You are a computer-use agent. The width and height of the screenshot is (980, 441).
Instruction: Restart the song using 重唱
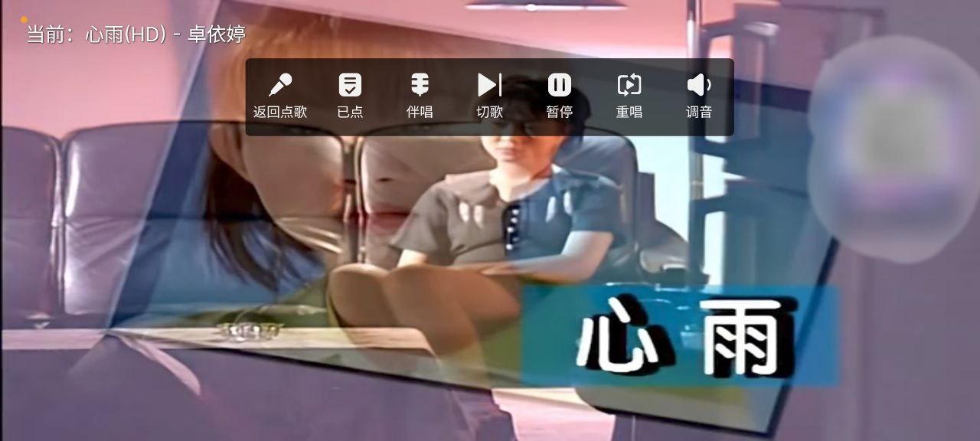pyautogui.click(x=629, y=96)
